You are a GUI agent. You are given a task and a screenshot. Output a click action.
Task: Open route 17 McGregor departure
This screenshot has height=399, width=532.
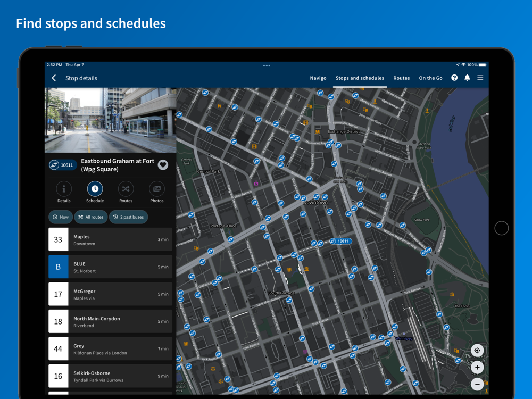click(110, 294)
